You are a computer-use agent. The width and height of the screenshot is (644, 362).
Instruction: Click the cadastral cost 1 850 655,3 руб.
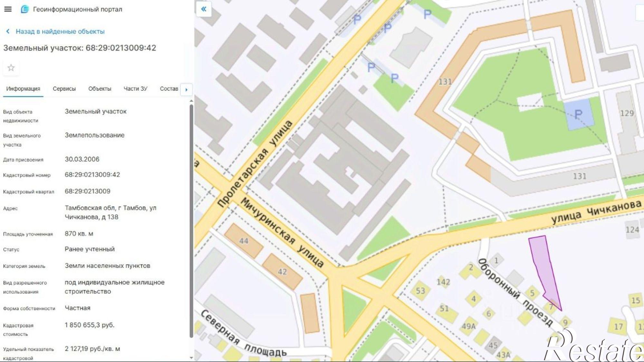pyautogui.click(x=90, y=325)
